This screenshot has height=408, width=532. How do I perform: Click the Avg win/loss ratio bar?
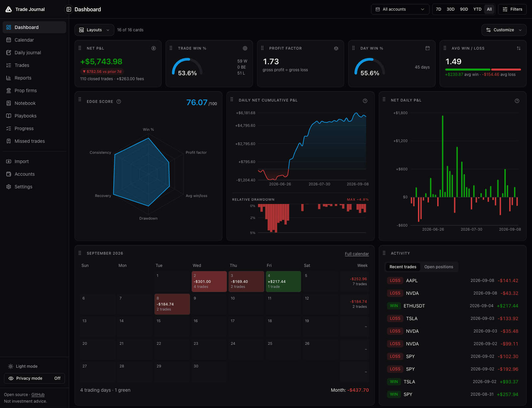tap(483, 70)
